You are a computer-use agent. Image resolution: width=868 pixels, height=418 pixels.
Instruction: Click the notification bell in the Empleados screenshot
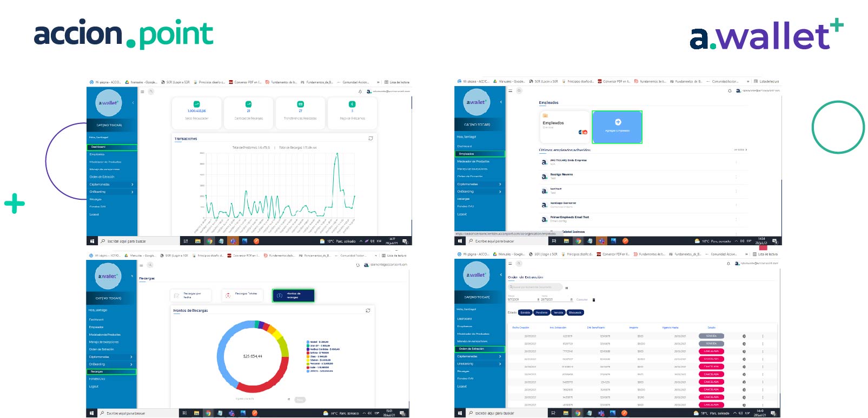point(730,91)
